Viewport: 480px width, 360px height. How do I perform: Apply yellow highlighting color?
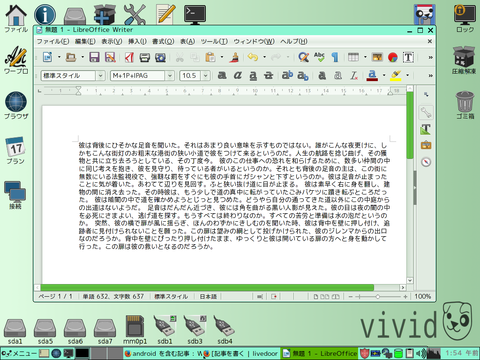pos(396,76)
